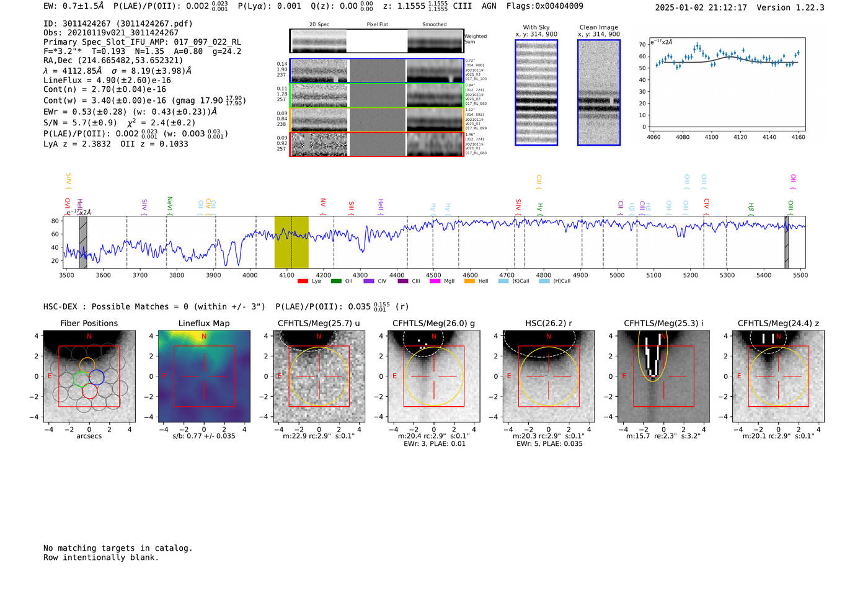Select the 2D spectrum row outlined in green

click(376, 96)
